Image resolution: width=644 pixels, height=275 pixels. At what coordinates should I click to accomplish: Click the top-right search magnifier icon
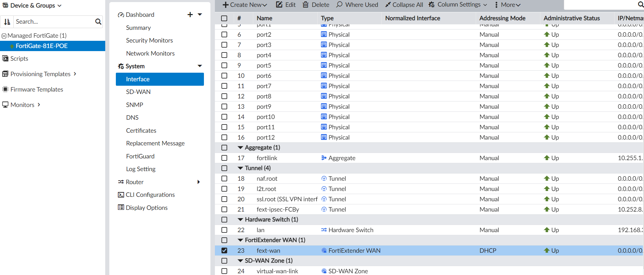pos(640,4)
